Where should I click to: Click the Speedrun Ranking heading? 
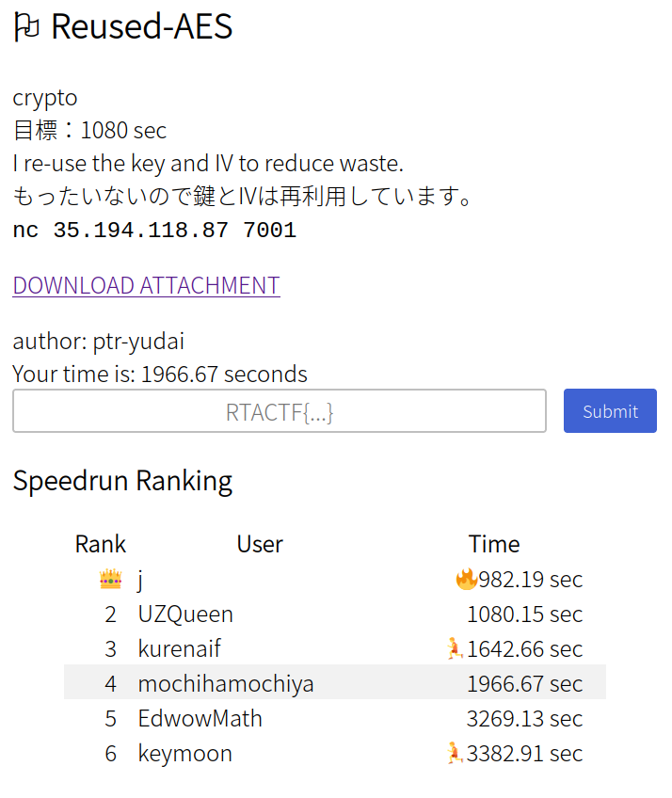[x=122, y=481]
